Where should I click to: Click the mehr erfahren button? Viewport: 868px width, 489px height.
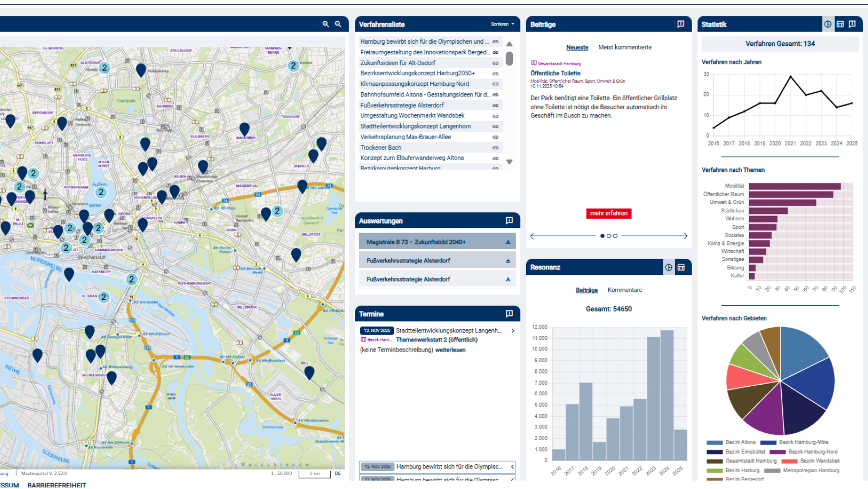click(608, 213)
